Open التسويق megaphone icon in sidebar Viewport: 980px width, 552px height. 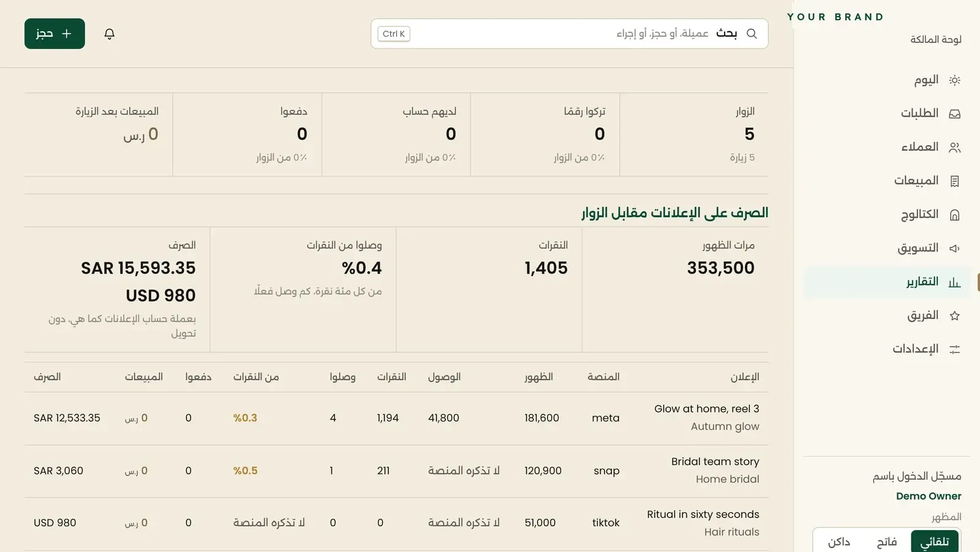954,248
